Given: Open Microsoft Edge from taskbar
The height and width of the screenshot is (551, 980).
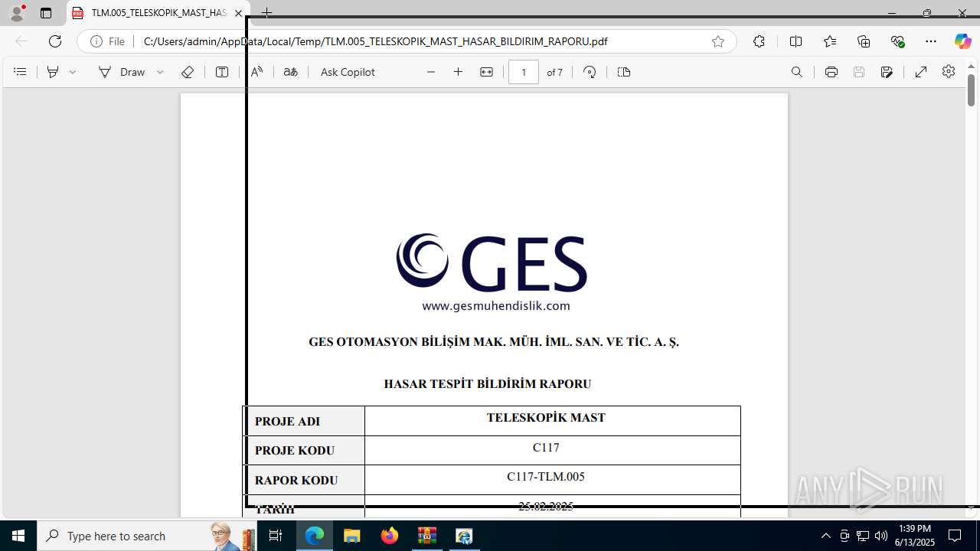Looking at the screenshot, I should pos(315,536).
